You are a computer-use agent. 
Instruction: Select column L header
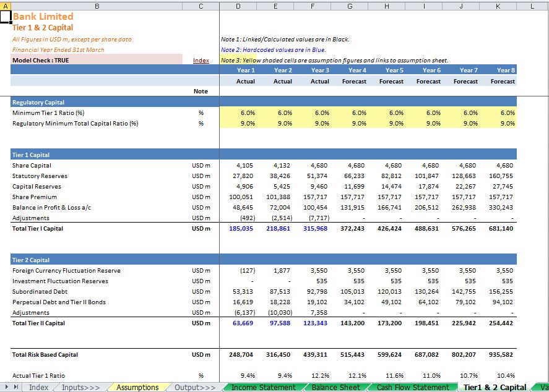(532, 6)
